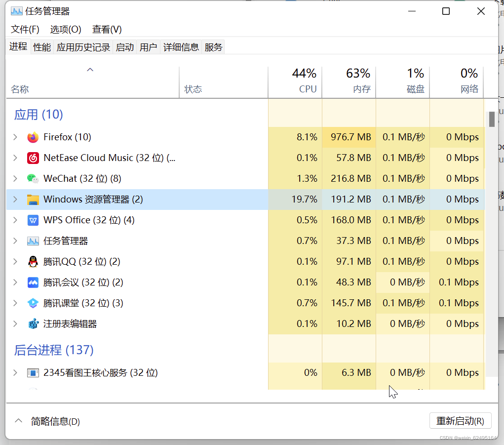The height and width of the screenshot is (445, 504).
Task: Click the 191.2 MB memory value
Action: point(351,200)
